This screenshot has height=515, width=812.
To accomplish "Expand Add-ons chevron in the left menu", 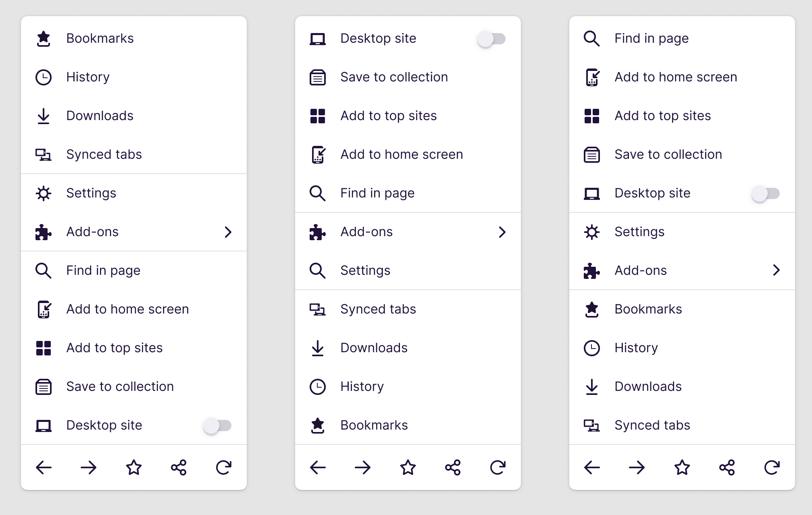I will 228,232.
